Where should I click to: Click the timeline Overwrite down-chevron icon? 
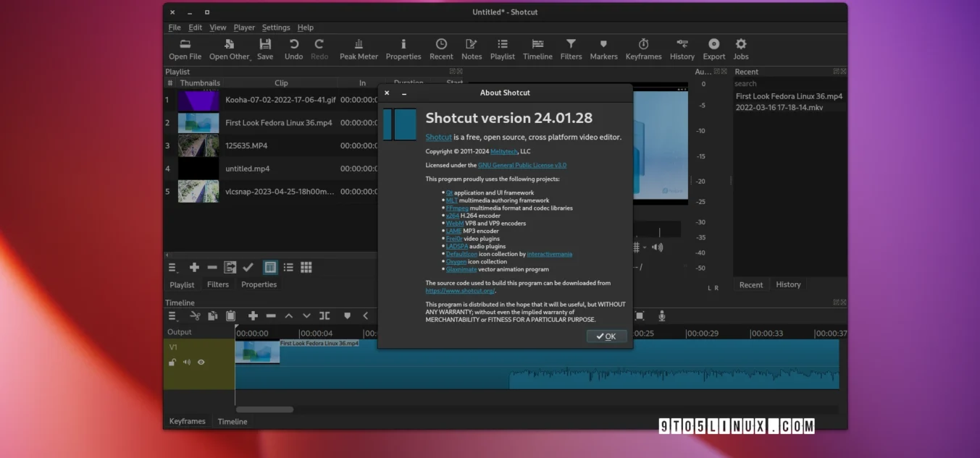pyautogui.click(x=306, y=316)
